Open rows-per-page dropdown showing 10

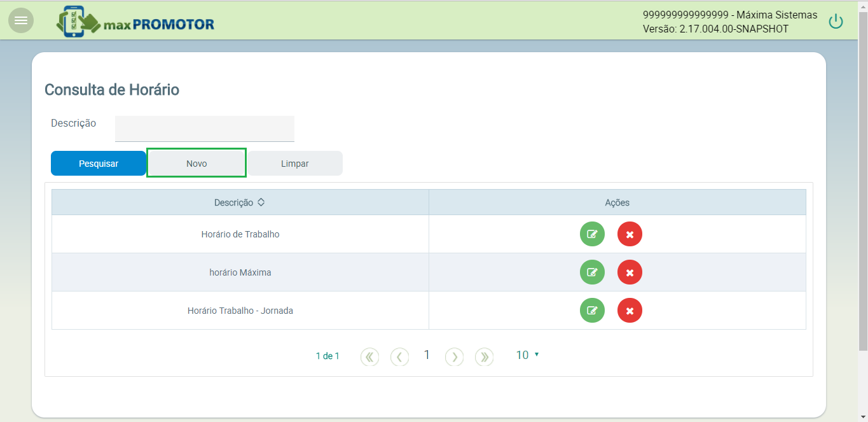pyautogui.click(x=528, y=355)
